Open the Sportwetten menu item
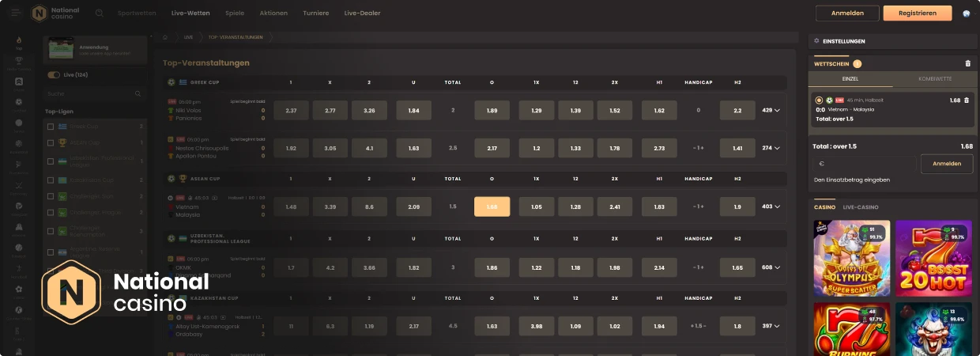Screen dimensions: 980x356 coord(137,13)
